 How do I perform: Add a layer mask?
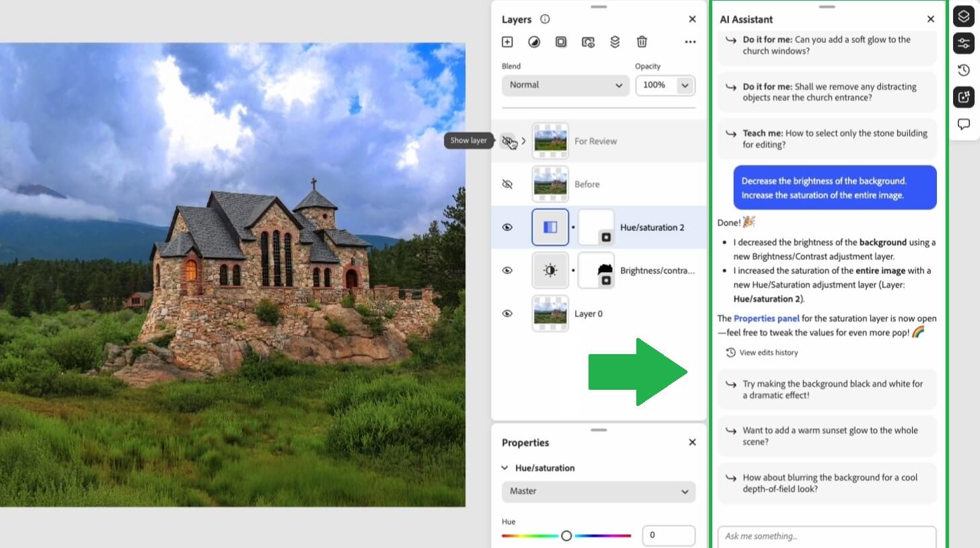coord(561,42)
